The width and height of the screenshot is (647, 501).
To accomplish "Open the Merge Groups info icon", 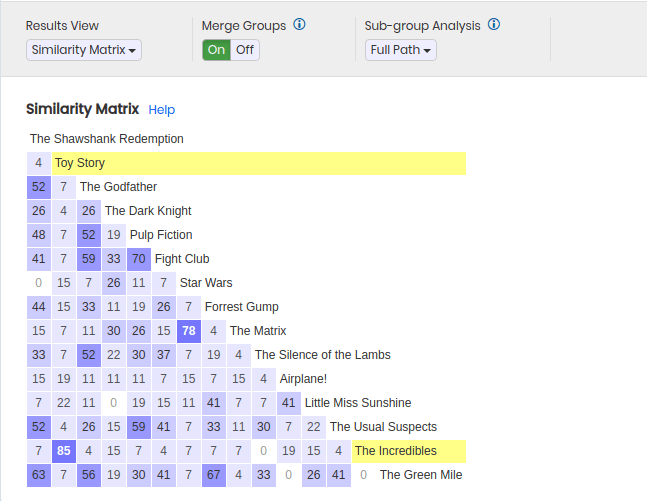I will coord(300,25).
